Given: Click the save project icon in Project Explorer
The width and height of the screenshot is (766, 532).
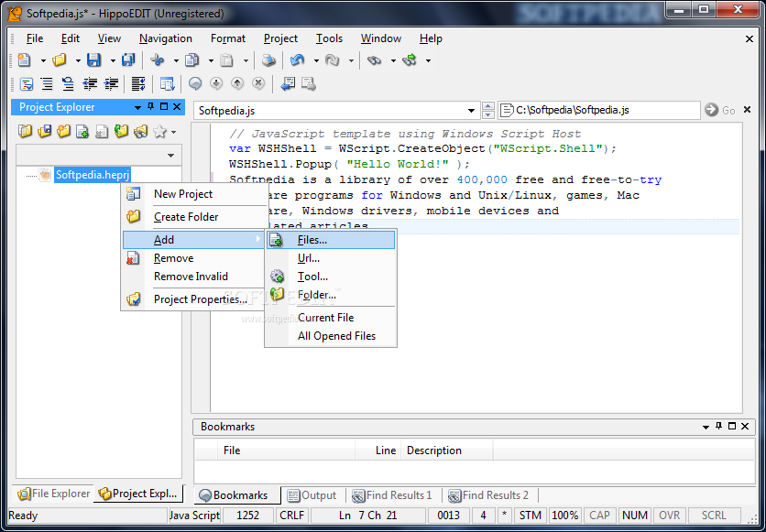Looking at the screenshot, I should [x=45, y=131].
